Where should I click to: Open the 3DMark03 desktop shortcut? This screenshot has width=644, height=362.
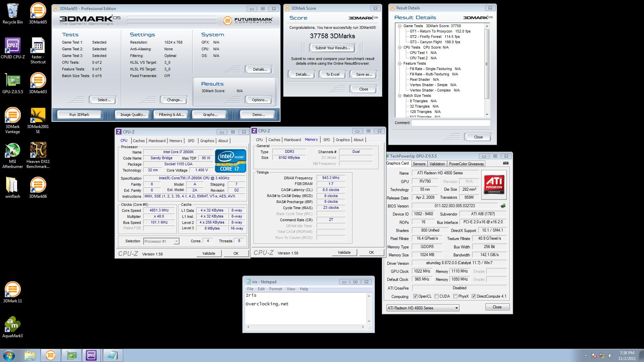(38, 83)
